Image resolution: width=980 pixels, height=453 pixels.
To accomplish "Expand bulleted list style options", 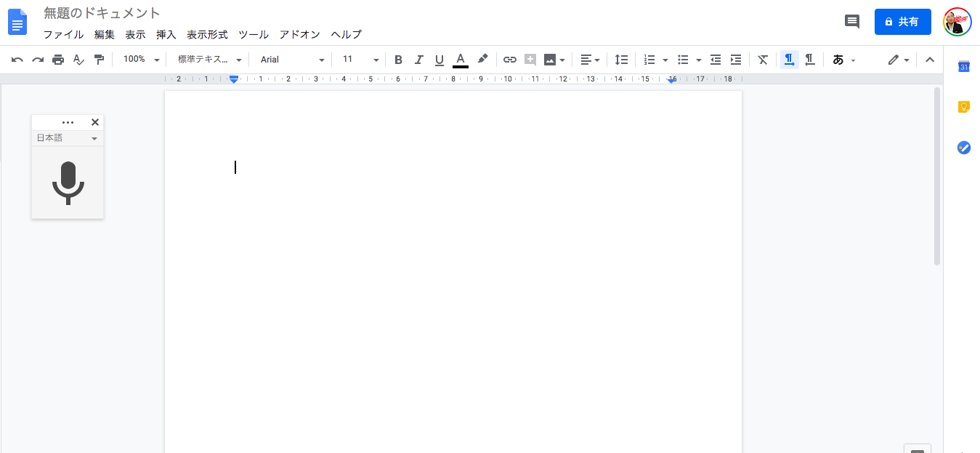I will click(698, 60).
